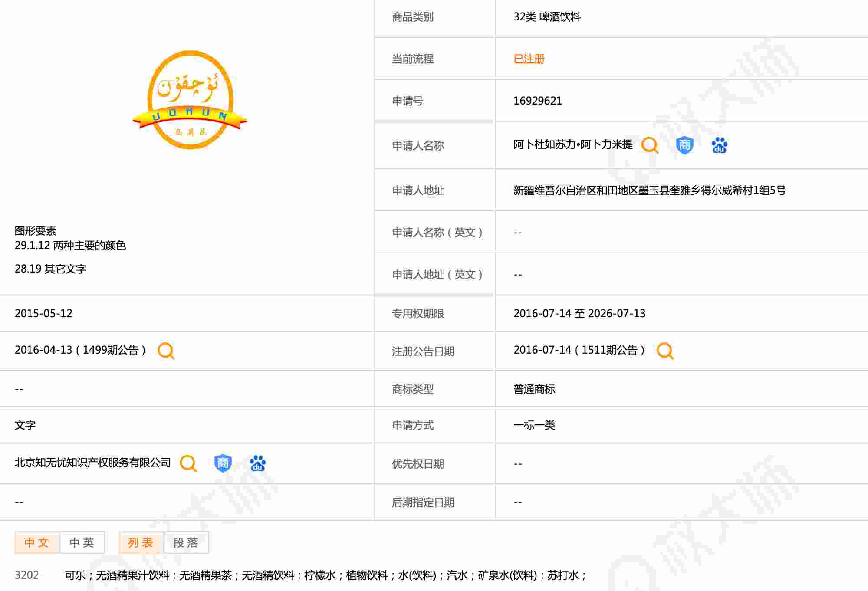This screenshot has width=868, height=591.
Task: Click search icon next to applicant name
Action: pos(650,145)
